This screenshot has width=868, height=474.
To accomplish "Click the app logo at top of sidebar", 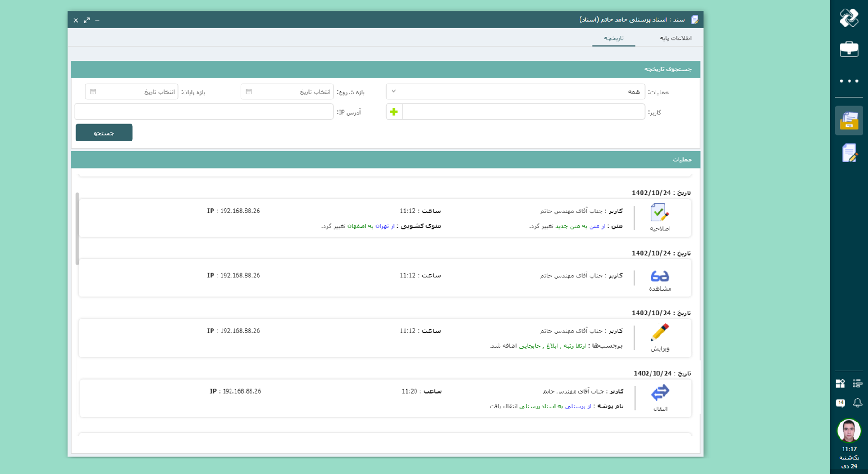I will pyautogui.click(x=849, y=18).
